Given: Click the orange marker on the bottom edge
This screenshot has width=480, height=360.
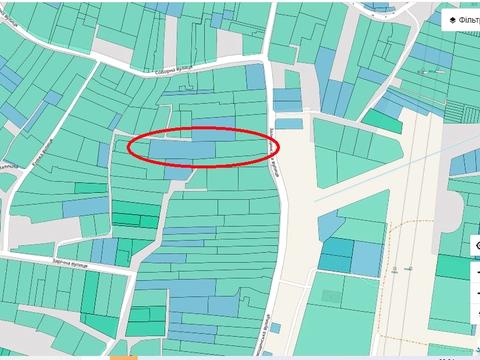Looking at the screenshot, I should 124,358.
